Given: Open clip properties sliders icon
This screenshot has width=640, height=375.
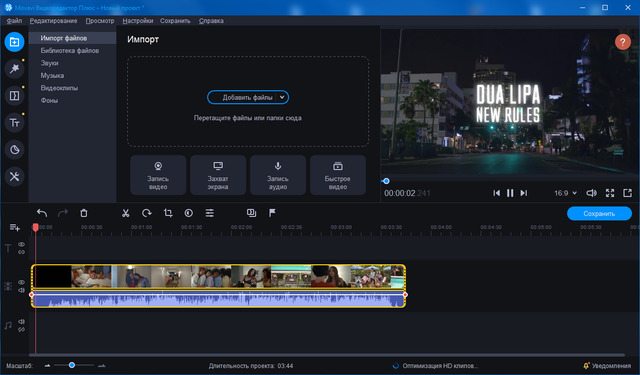Looking at the screenshot, I should pyautogui.click(x=209, y=213).
